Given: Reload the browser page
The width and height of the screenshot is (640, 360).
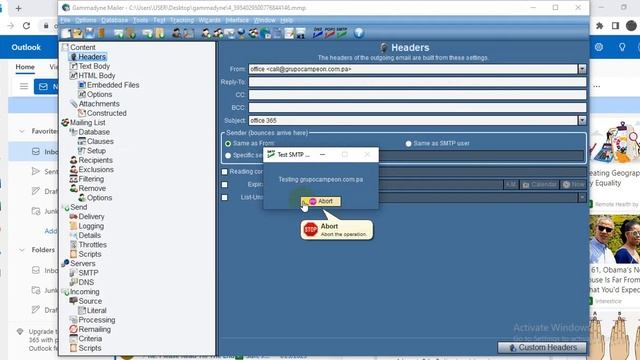Looking at the screenshot, I should (x=27, y=26).
